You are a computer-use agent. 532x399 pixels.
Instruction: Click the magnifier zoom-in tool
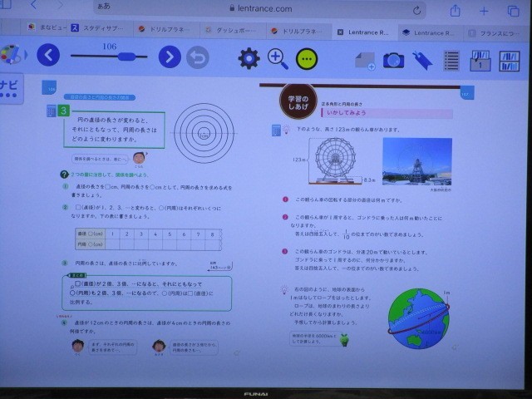pos(278,57)
